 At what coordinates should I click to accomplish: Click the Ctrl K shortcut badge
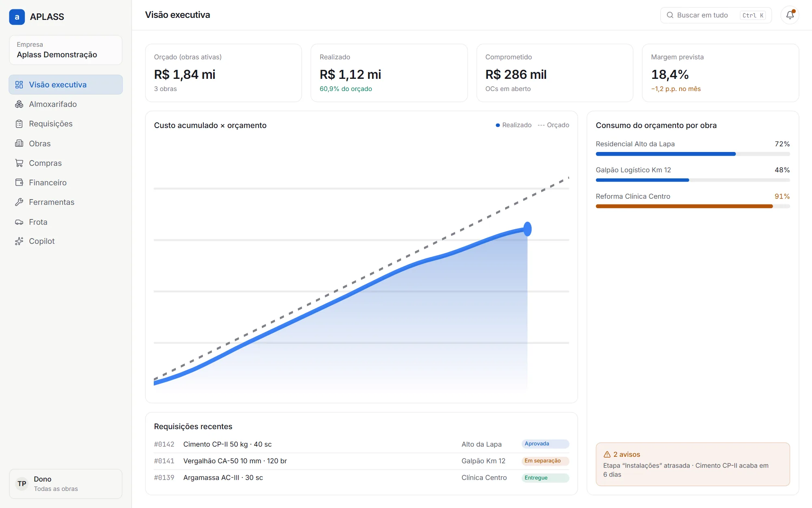click(x=753, y=15)
